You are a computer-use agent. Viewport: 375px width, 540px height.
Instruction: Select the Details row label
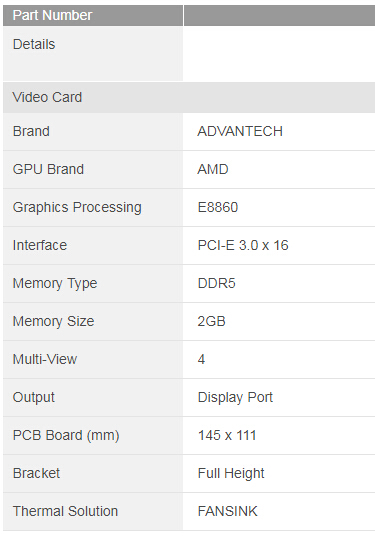click(x=34, y=44)
